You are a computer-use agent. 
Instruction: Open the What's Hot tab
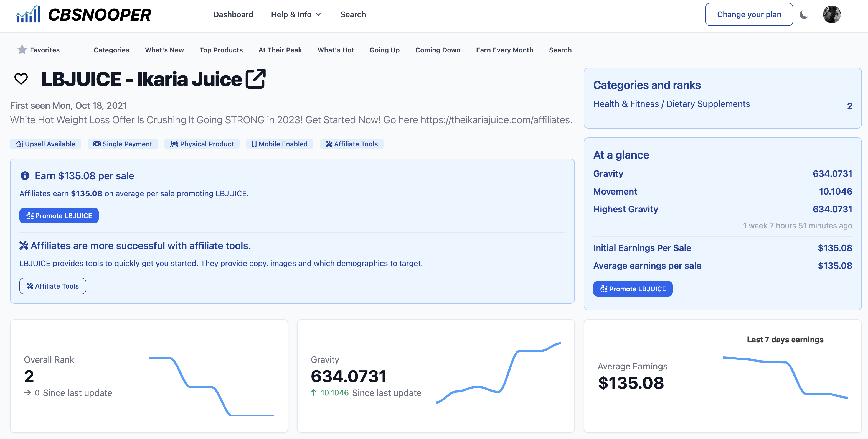[336, 50]
